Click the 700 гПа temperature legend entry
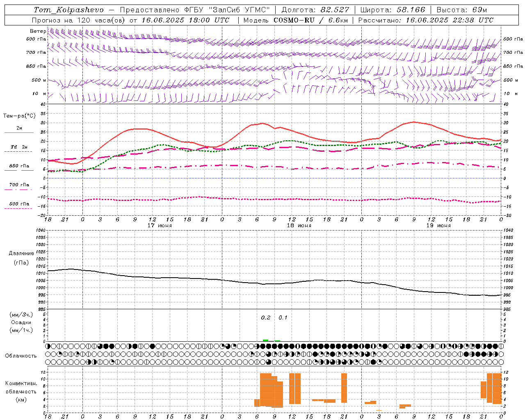This screenshot has width=525, height=420. [19, 185]
